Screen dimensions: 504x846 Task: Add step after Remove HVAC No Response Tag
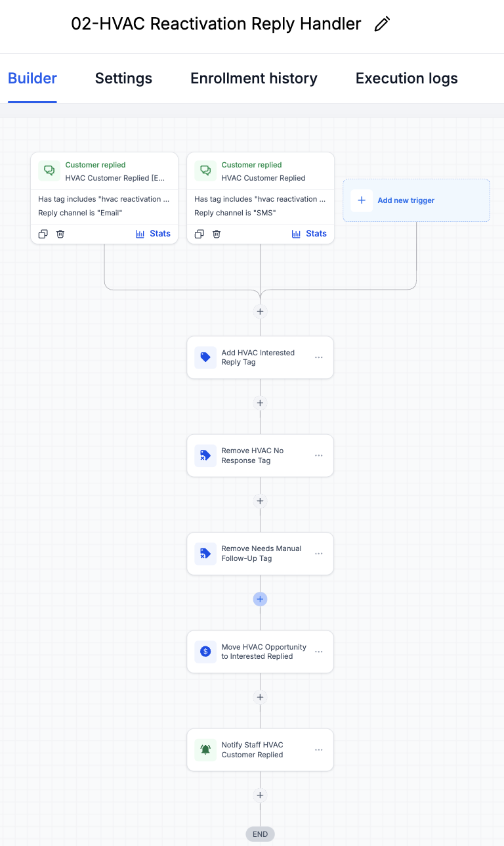[x=260, y=501]
